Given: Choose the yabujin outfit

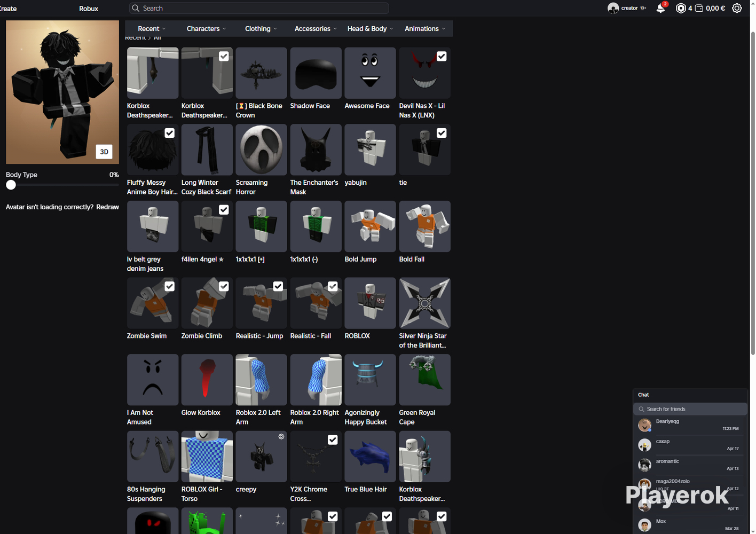Looking at the screenshot, I should coord(370,150).
